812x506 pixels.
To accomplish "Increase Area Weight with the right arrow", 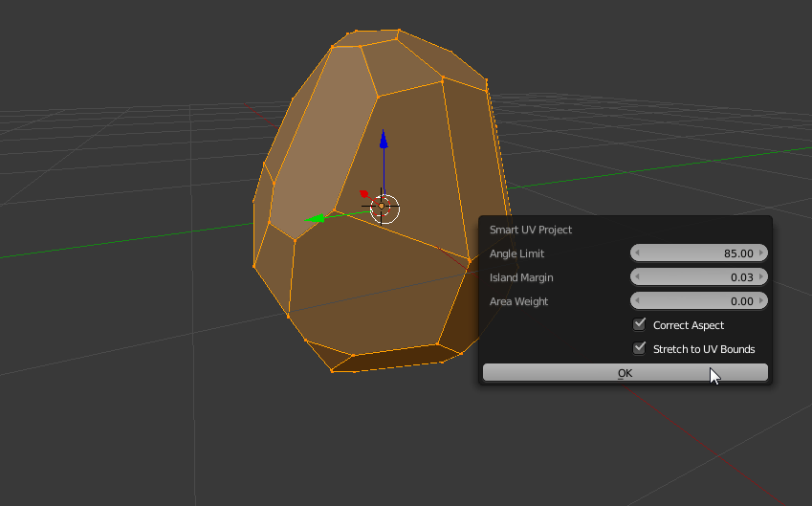I will (x=760, y=301).
